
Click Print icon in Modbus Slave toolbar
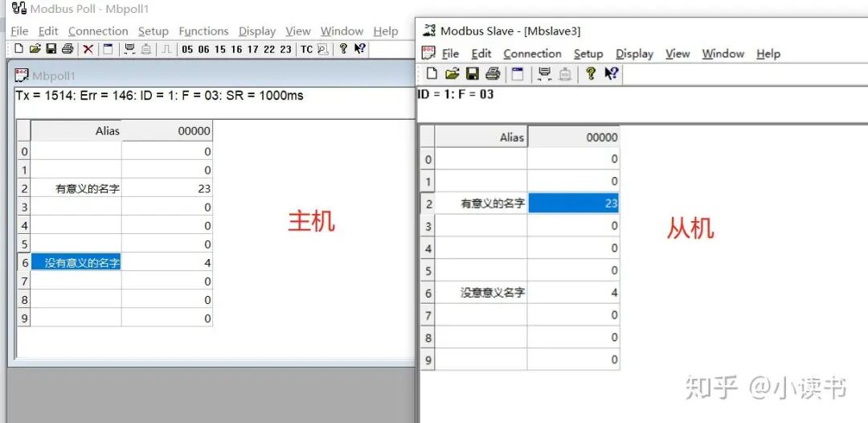tap(493, 73)
